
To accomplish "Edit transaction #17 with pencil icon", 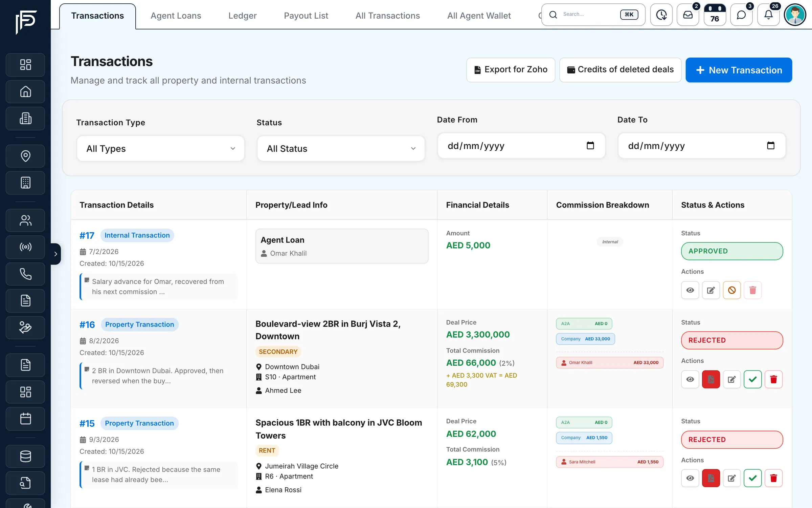I will point(711,290).
